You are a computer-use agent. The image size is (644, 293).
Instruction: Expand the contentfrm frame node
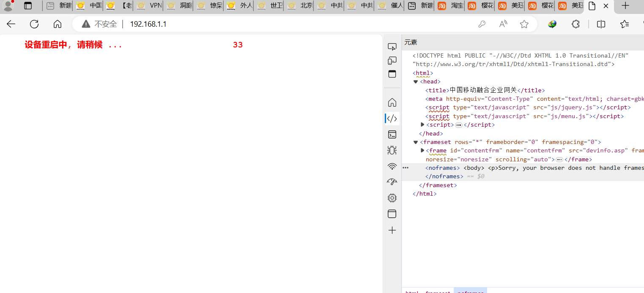coord(422,150)
